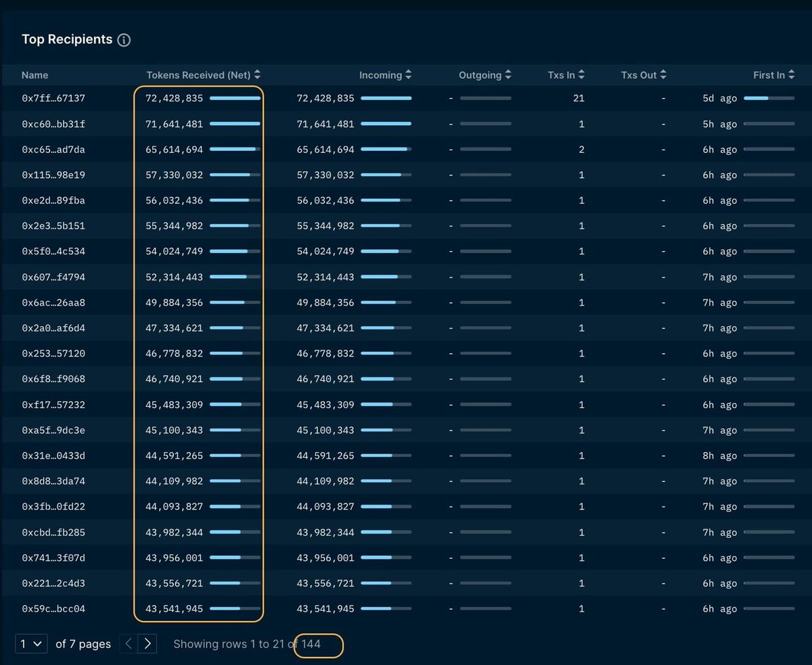Viewport: 812px width, 665px height.
Task: Open address 0xc60…bb31f
Action: [53, 124]
